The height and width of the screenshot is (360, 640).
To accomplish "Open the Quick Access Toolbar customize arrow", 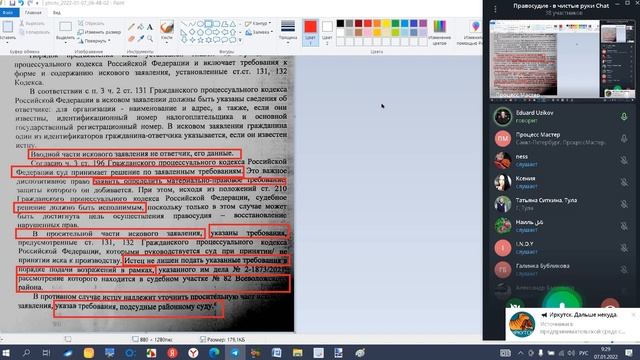I will [x=37, y=3].
